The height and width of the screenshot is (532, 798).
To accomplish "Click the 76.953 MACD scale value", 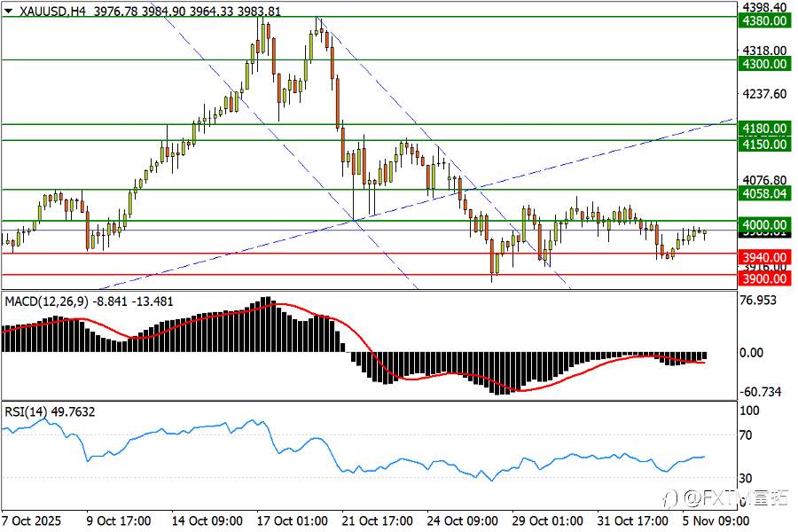I will pos(758,301).
